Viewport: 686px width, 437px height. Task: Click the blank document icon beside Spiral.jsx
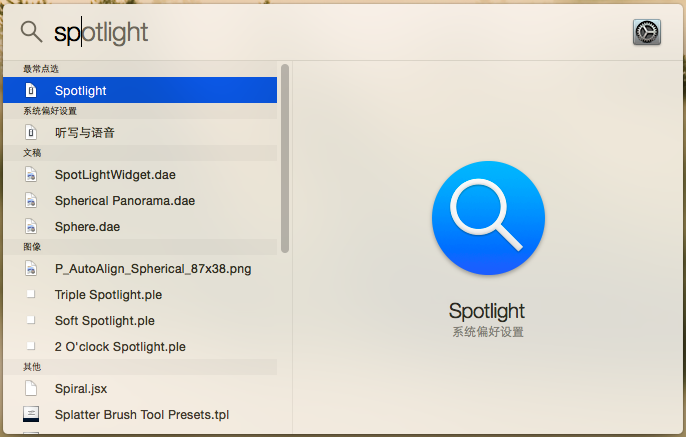coord(31,388)
